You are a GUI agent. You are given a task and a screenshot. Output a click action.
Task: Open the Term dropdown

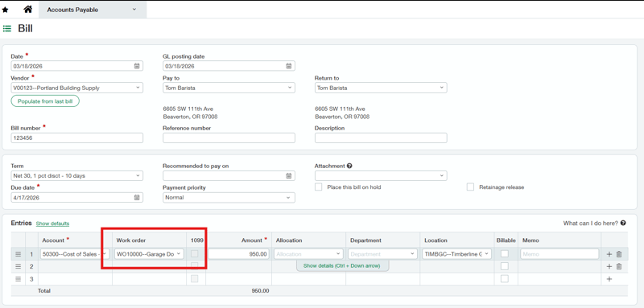click(138, 175)
